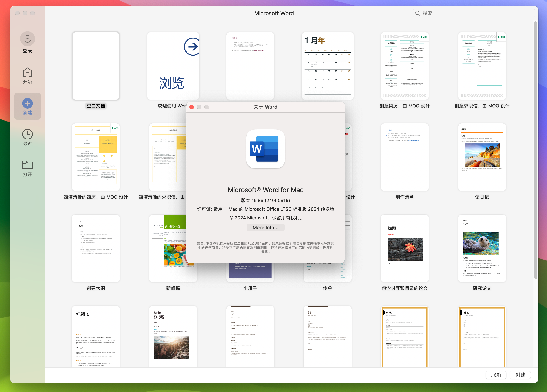Click the arrow icon on 欢迎使用 Word template
This screenshot has width=547, height=392.
(x=192, y=47)
